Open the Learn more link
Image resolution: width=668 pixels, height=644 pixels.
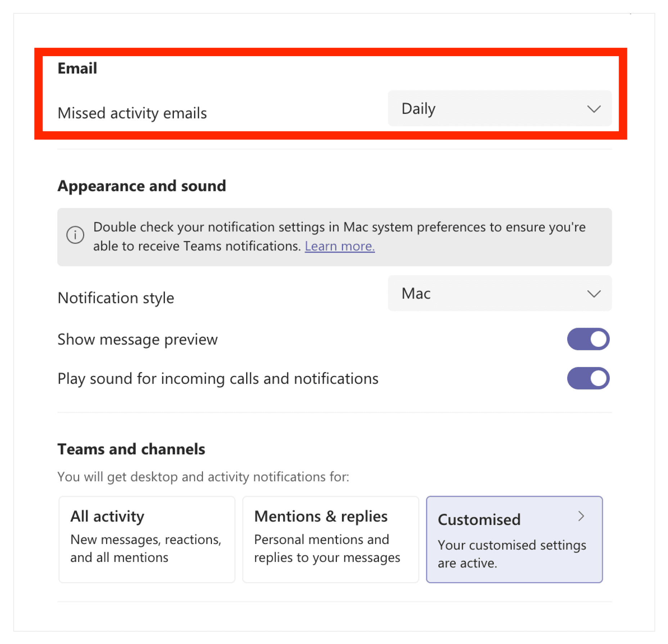[x=339, y=246]
